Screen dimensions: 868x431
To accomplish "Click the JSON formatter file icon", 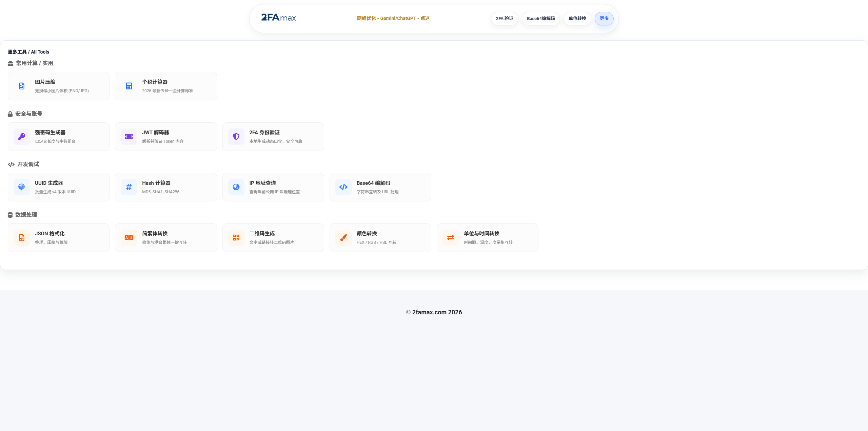I will tap(22, 238).
